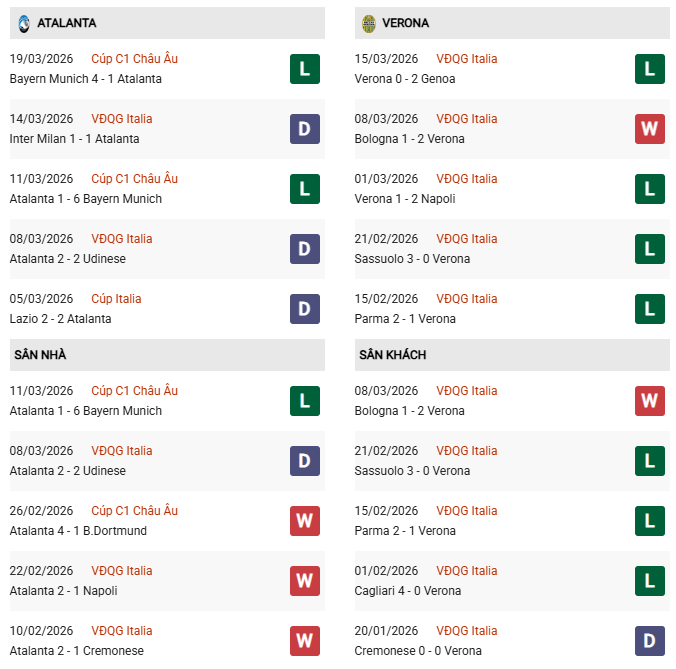Click the W badge for Bologna 1 - 2 Verona under Verona
676x669 pixels.
(650, 128)
